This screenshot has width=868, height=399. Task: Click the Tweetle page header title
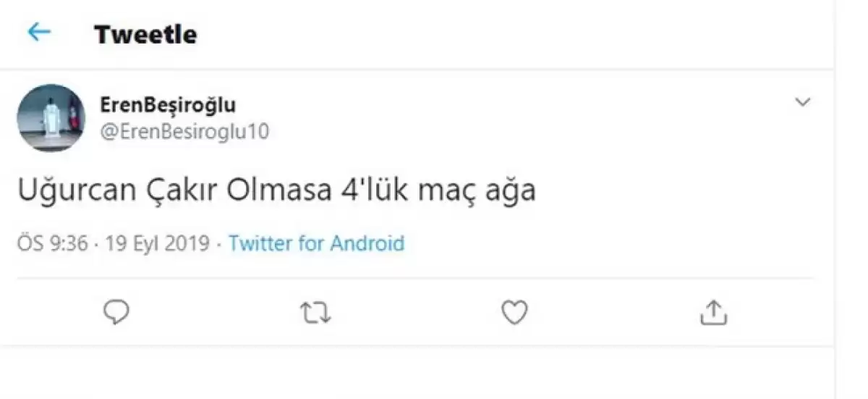tap(145, 34)
